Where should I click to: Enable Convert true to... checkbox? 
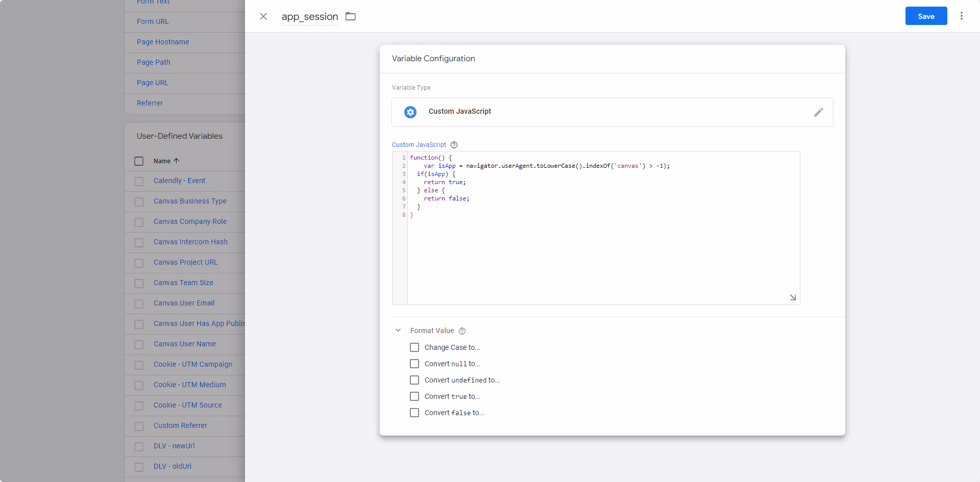point(414,396)
